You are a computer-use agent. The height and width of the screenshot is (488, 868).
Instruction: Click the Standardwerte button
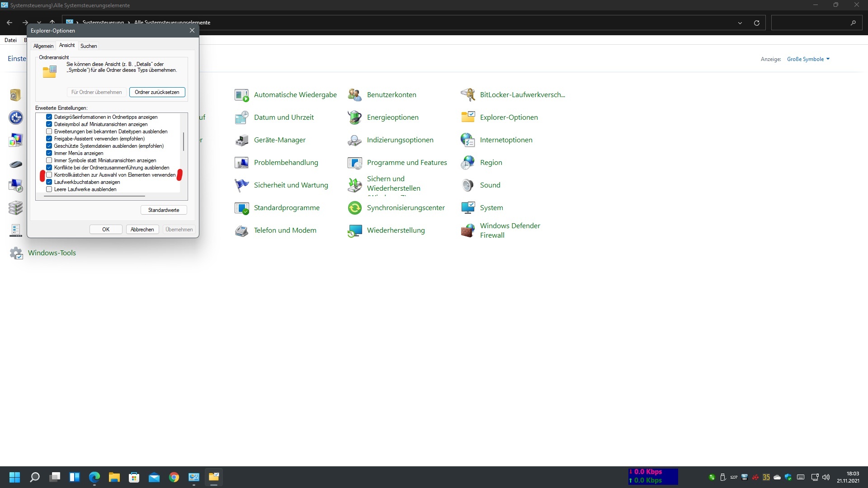(x=164, y=210)
